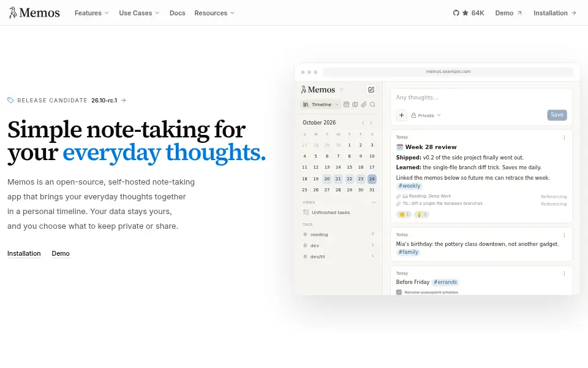Click the plus button in memo editor
588x368 pixels.
(401, 115)
